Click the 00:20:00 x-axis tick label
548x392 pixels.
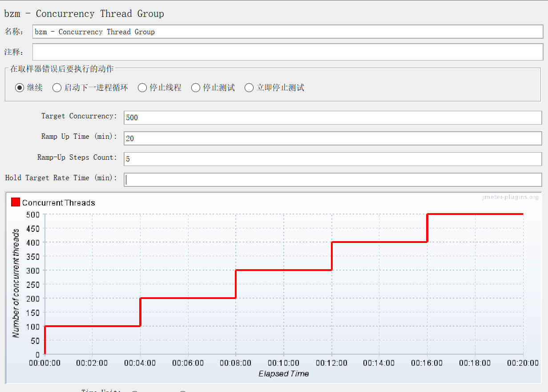(x=523, y=363)
